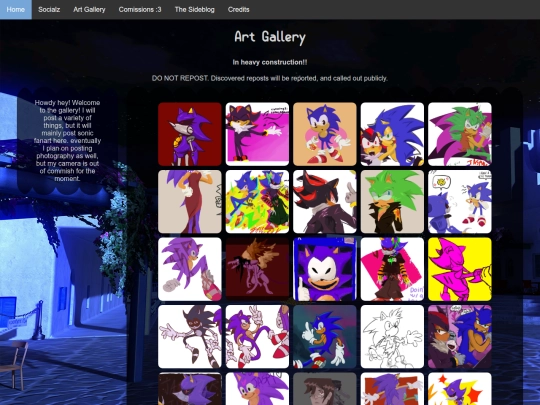Open the Sonic on tan background thumbnail

[325, 134]
